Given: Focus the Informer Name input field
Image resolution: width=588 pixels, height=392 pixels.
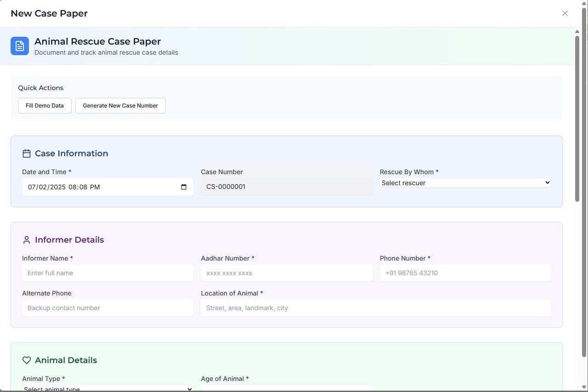Looking at the screenshot, I should tap(107, 273).
